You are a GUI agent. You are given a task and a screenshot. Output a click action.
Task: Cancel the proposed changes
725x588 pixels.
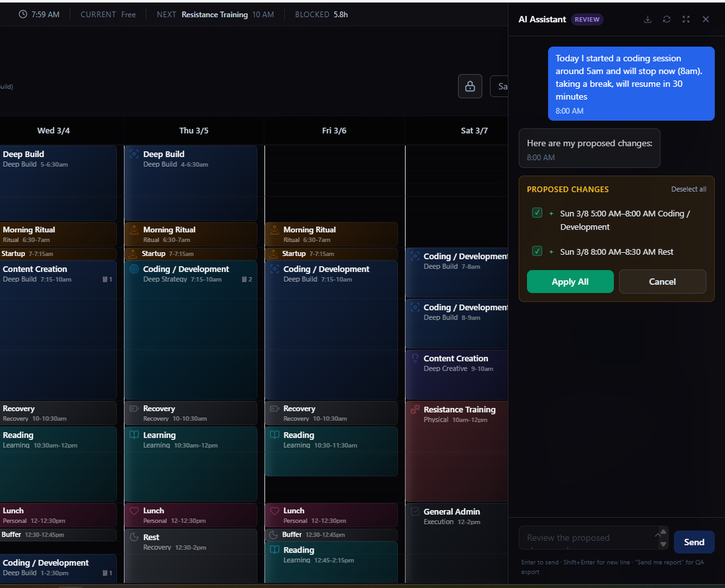[662, 282]
